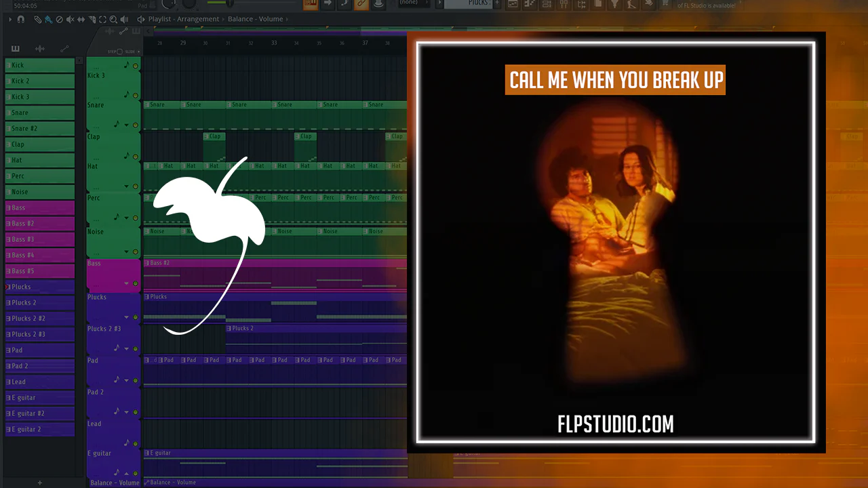This screenshot has height=488, width=868.
Task: Click the note icon on Snare track
Action: click(117, 124)
